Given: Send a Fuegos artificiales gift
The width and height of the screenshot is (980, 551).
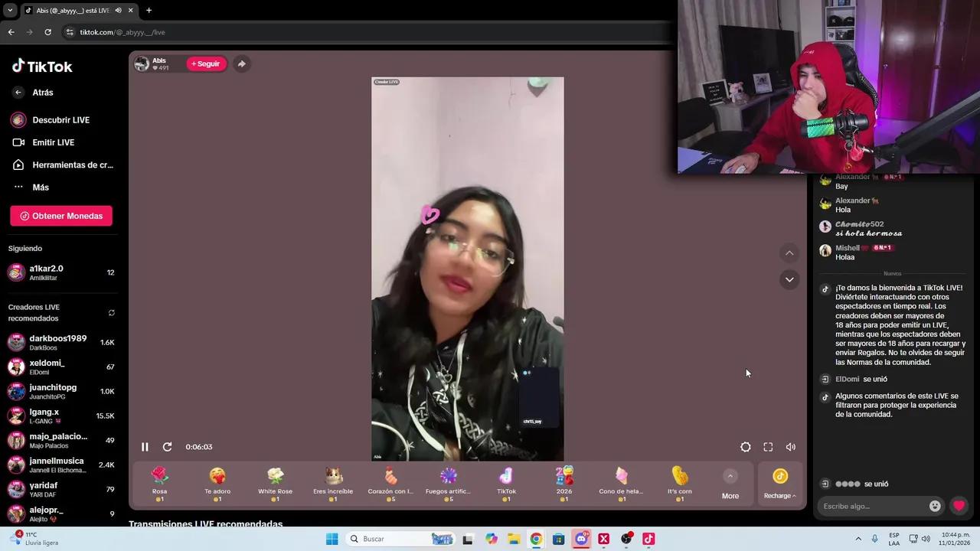Looking at the screenshot, I should pos(449,484).
